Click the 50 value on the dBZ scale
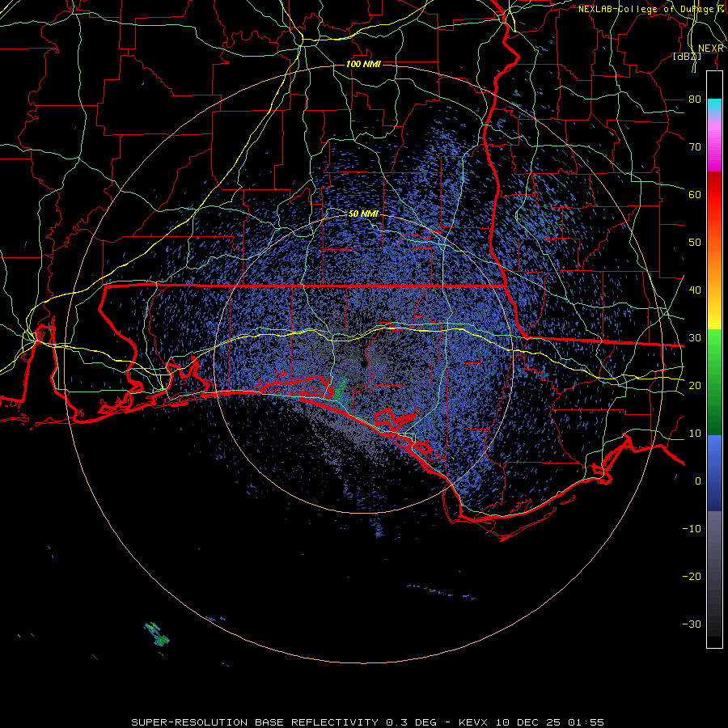Image resolution: width=728 pixels, height=728 pixels. tap(695, 243)
